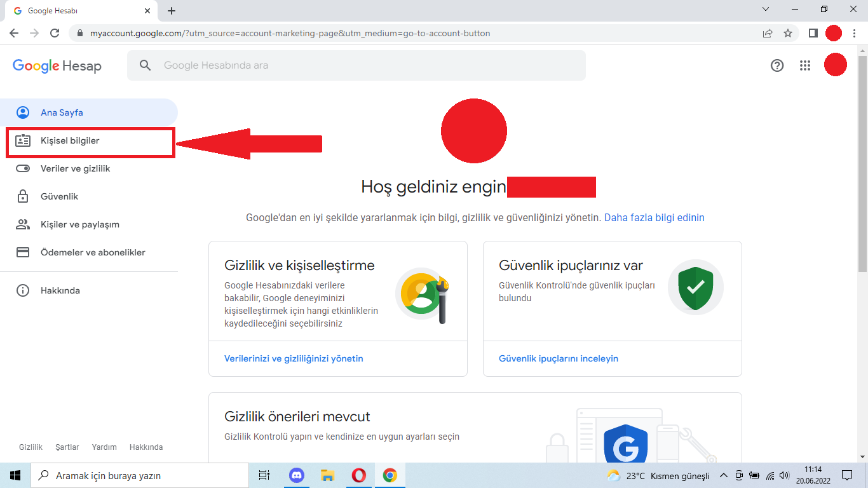Open the Chrome three-dot menu

coord(855,33)
